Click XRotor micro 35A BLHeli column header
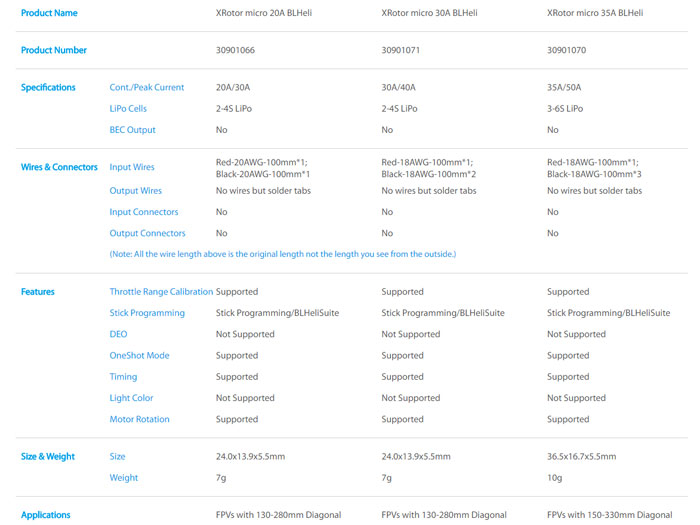This screenshot has height=525, width=700. (595, 13)
